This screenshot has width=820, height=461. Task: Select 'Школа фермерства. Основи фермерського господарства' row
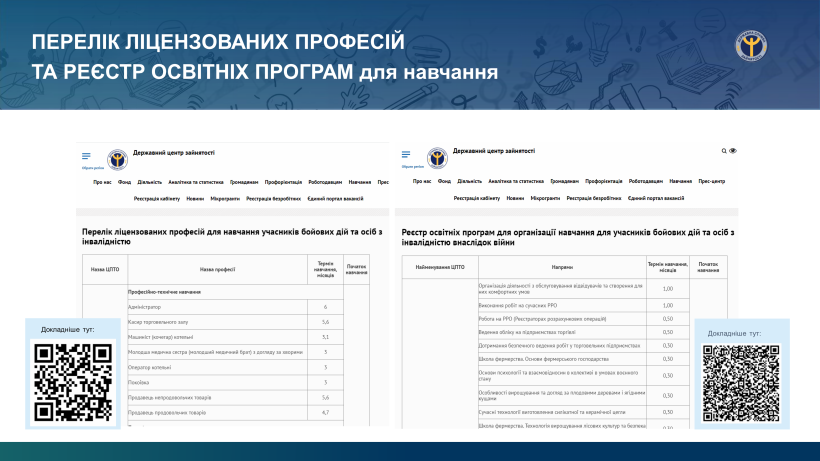point(584,360)
